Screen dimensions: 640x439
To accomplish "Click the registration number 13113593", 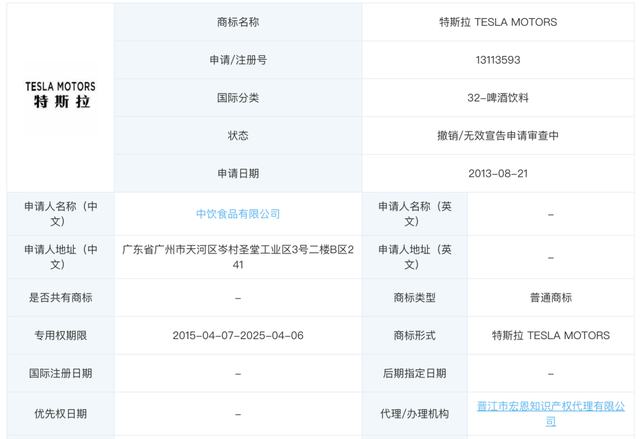I will point(498,60).
